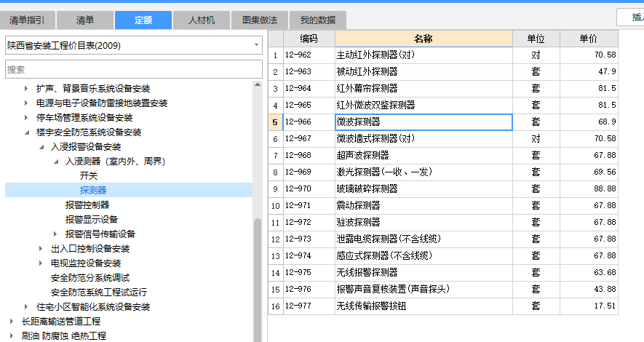Click the 名称 column header
This screenshot has width=644, height=342.
[x=424, y=39]
